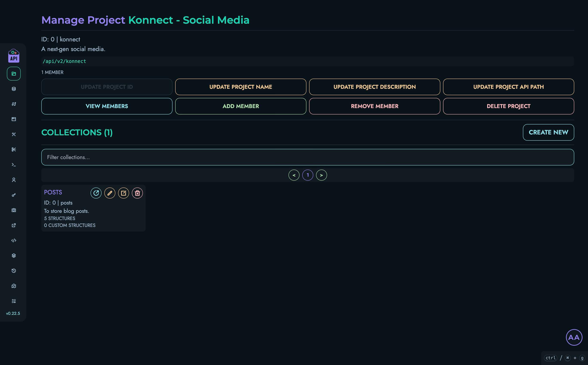This screenshot has width=588, height=365.
Task: Open the POSTS collection with circular arrow icon
Action: tap(96, 193)
